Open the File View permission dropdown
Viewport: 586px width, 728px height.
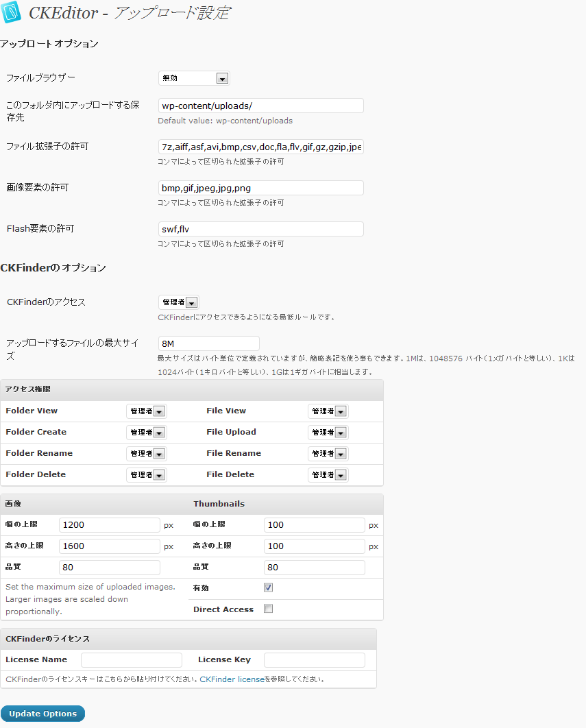click(x=328, y=411)
